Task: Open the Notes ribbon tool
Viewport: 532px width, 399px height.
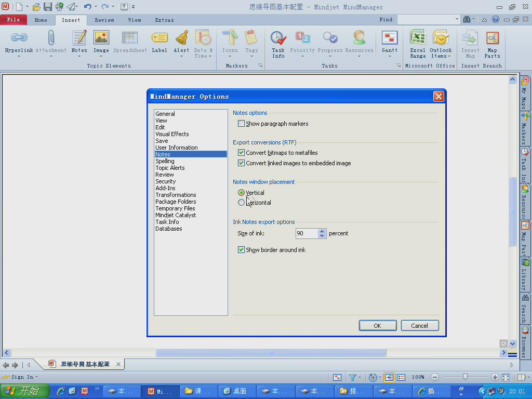Action: (x=79, y=37)
